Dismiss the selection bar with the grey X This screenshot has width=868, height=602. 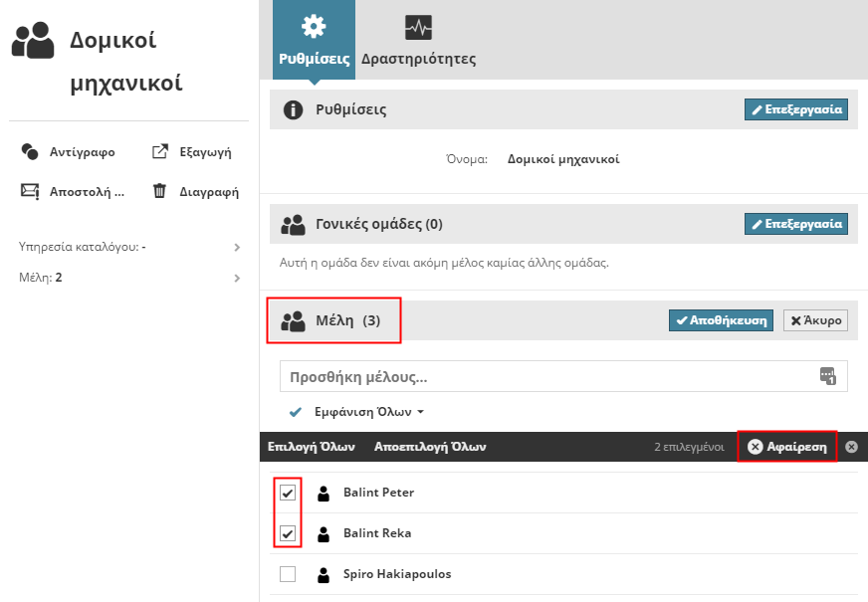pyautogui.click(x=851, y=447)
